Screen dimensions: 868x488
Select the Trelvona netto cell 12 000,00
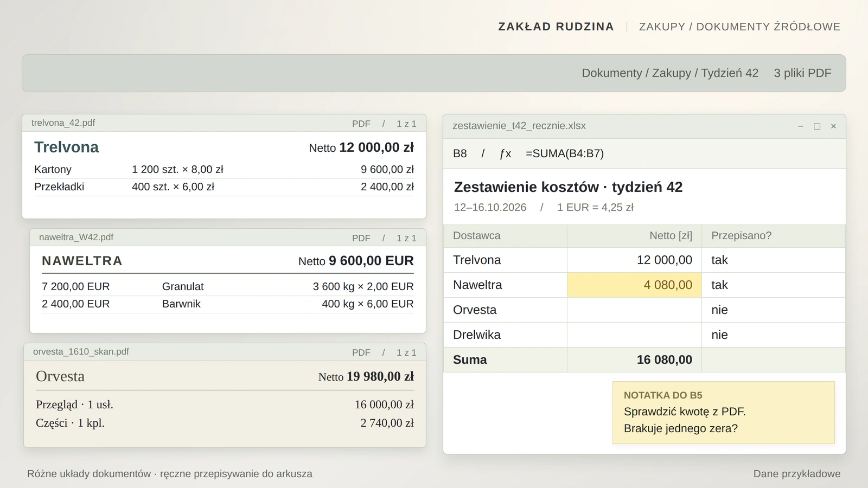tap(634, 260)
